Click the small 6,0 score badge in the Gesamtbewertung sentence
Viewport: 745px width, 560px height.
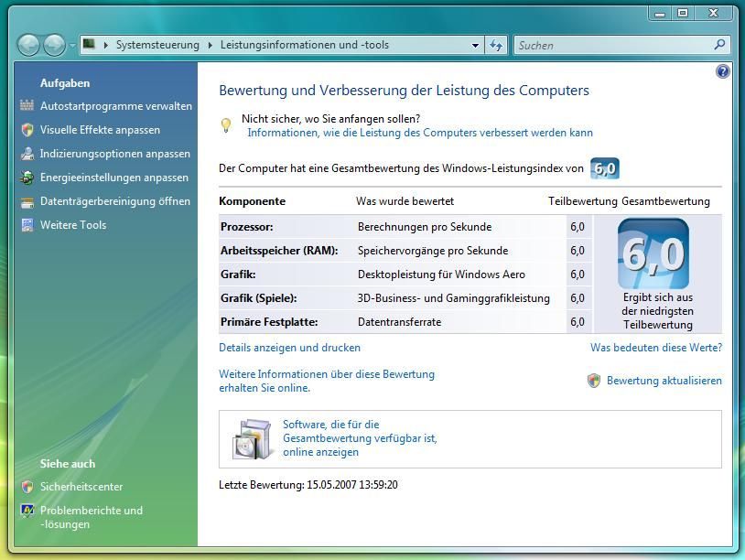[605, 168]
